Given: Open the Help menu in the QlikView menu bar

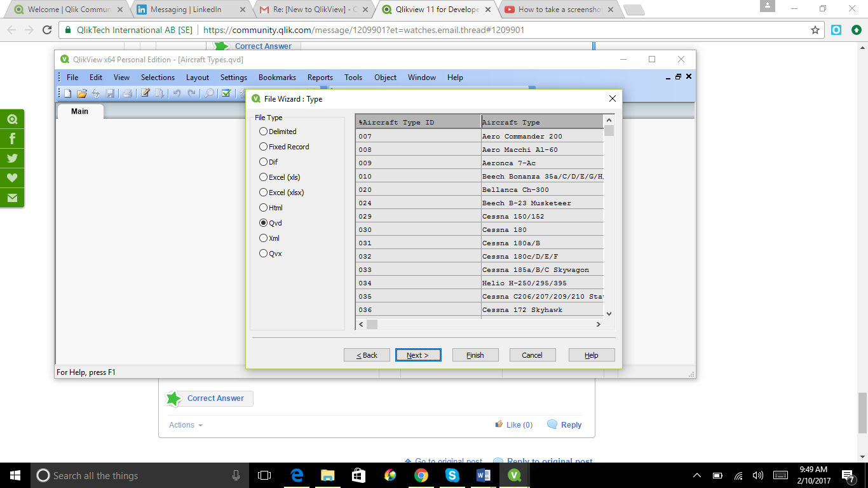Looking at the screenshot, I should (x=455, y=78).
